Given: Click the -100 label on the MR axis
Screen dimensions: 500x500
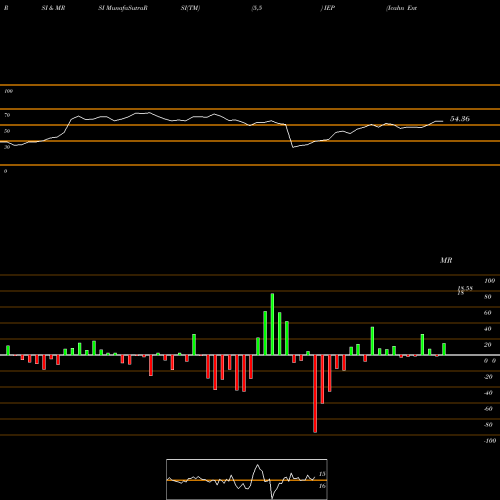Looking at the screenshot, I should coord(490,441).
